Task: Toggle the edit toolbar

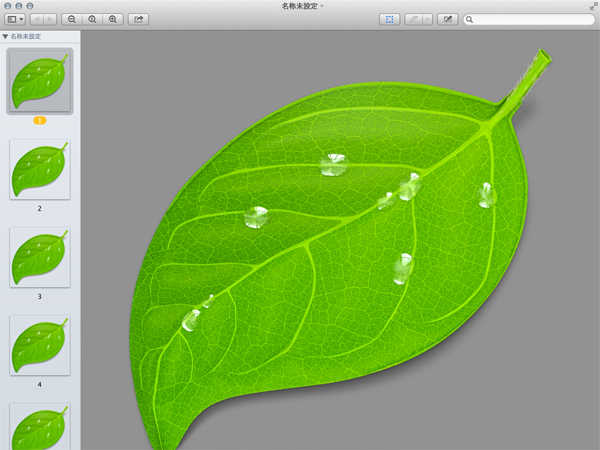Action: tap(448, 19)
